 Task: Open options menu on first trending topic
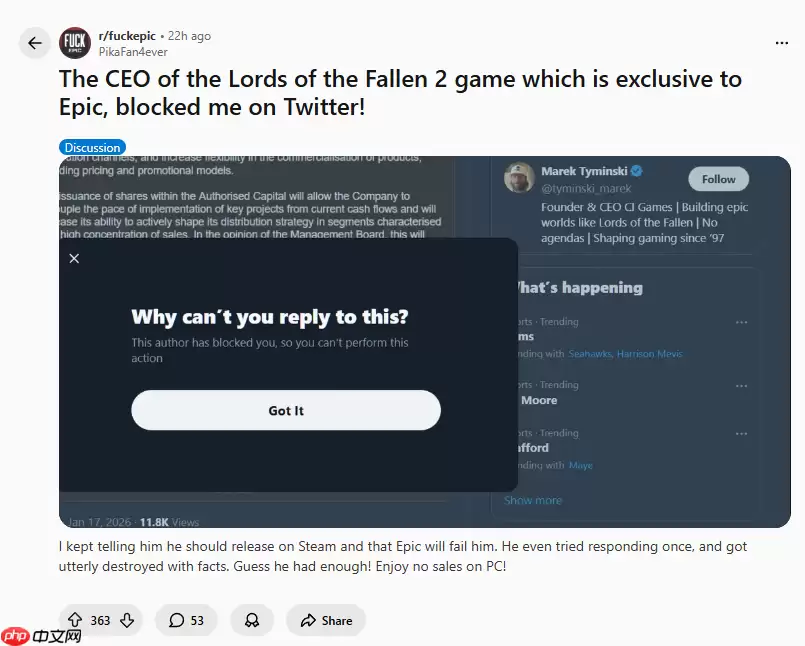(741, 322)
